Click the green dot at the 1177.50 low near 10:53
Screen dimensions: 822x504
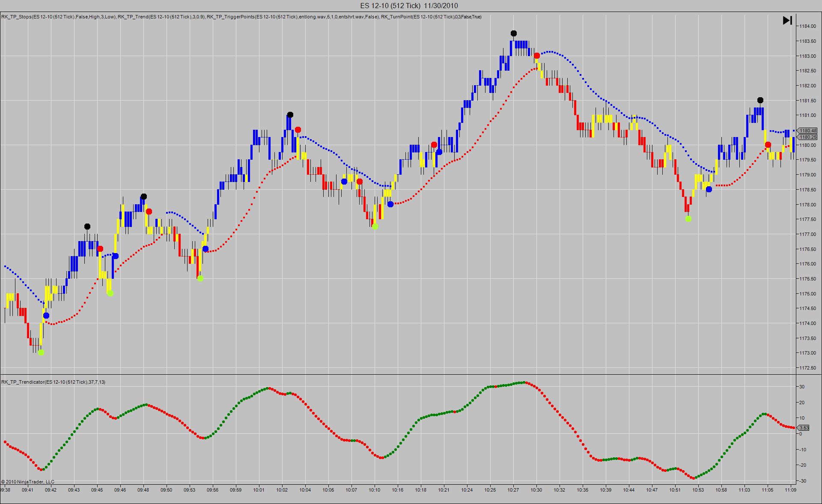(688, 219)
